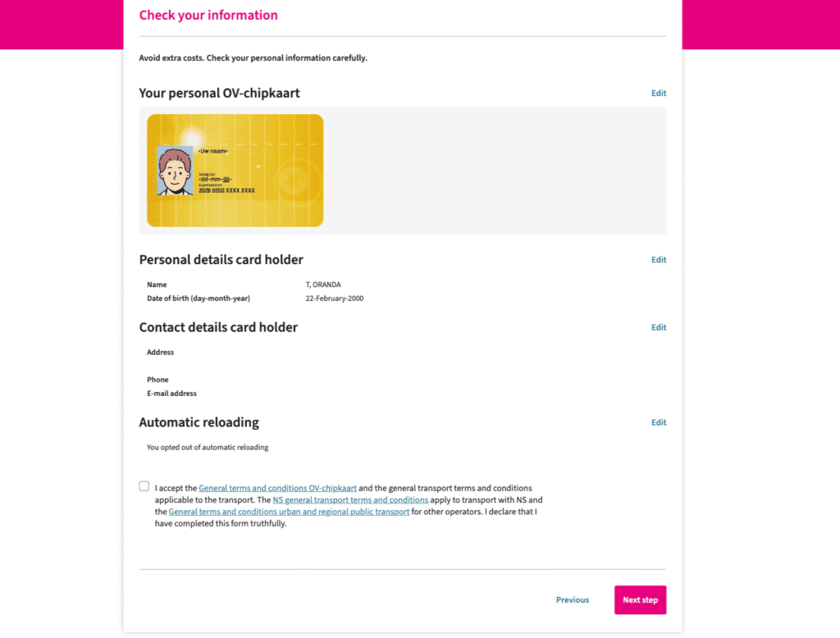
Task: Click the portrait photo on the card
Action: tap(175, 171)
